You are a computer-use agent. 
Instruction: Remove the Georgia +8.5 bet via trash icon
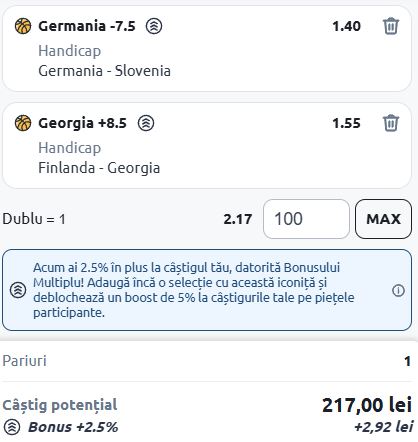391,123
